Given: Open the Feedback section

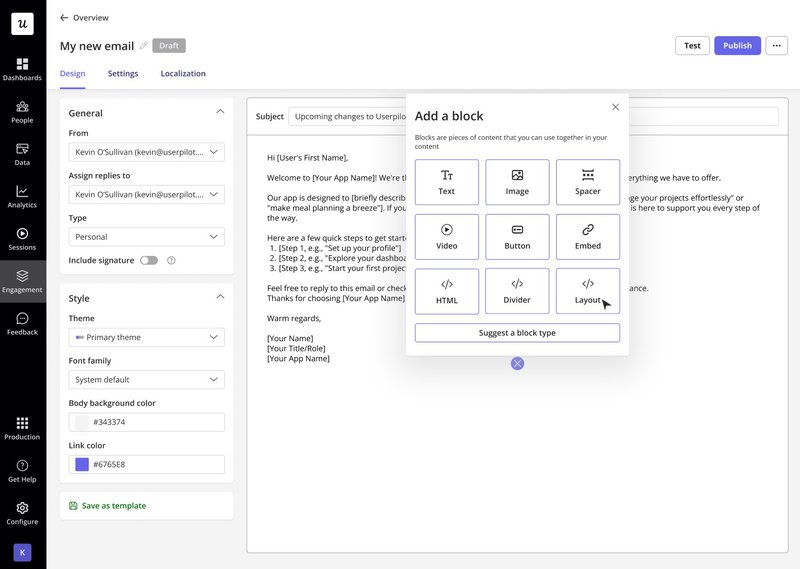Looking at the screenshot, I should [22, 324].
